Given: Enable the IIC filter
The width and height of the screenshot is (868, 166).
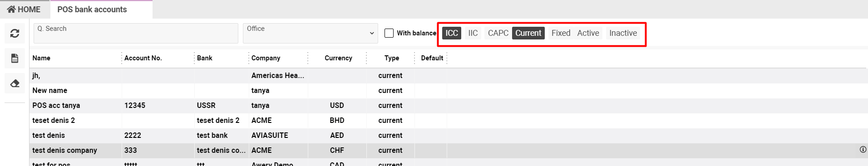Looking at the screenshot, I should [x=473, y=33].
